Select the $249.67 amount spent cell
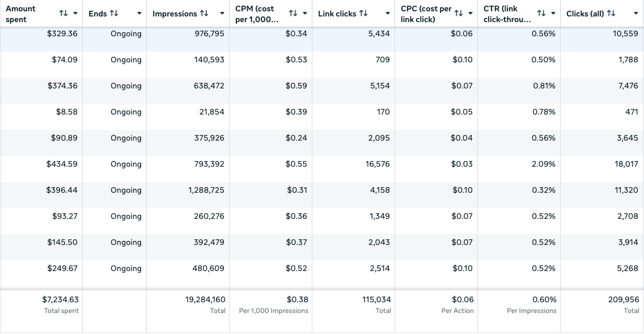 point(62,268)
